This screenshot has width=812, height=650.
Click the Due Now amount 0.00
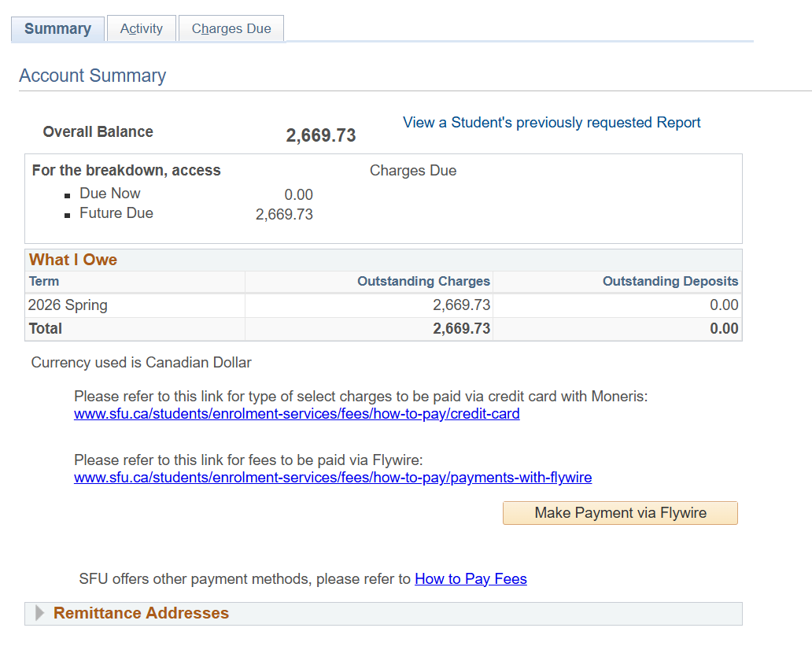tap(298, 195)
